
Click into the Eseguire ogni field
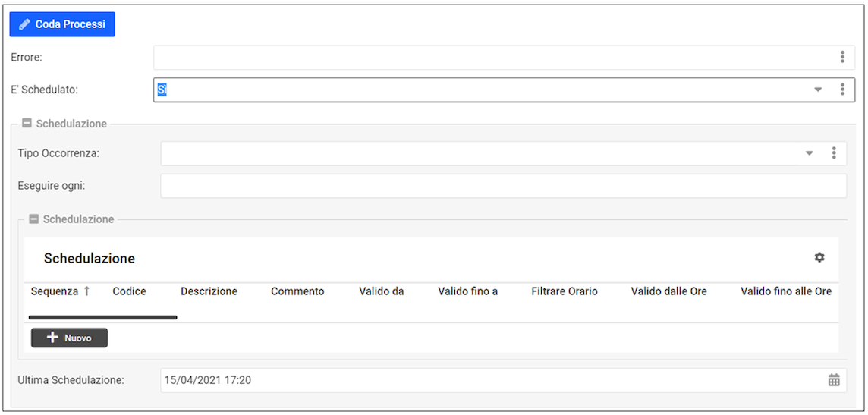tap(503, 186)
